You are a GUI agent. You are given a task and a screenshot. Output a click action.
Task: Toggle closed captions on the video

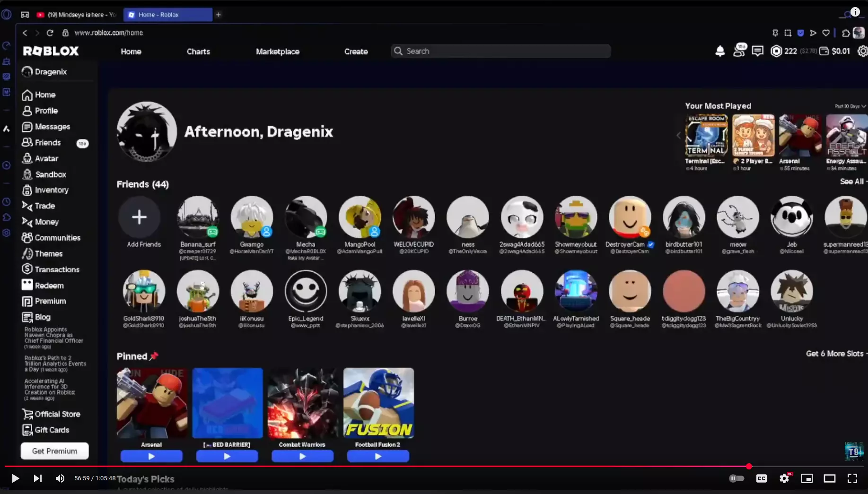pyautogui.click(x=761, y=478)
